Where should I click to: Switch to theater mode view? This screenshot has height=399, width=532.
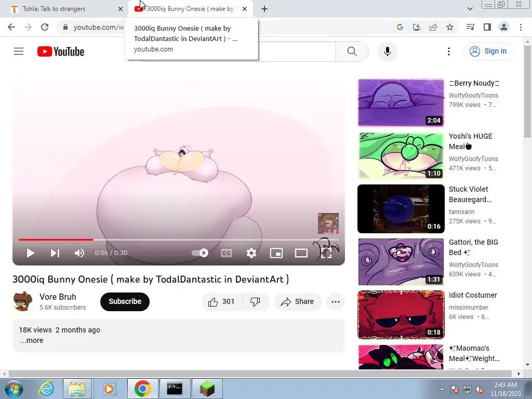pos(301,253)
